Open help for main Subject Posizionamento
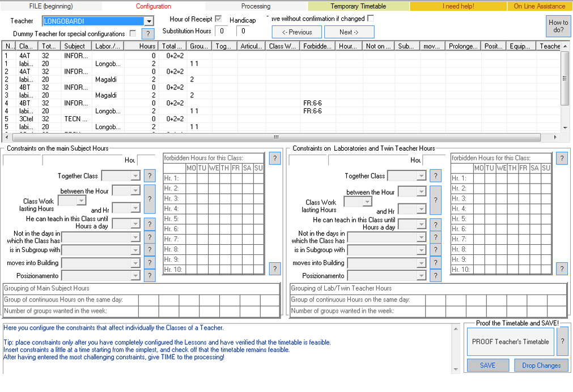 pyautogui.click(x=150, y=276)
